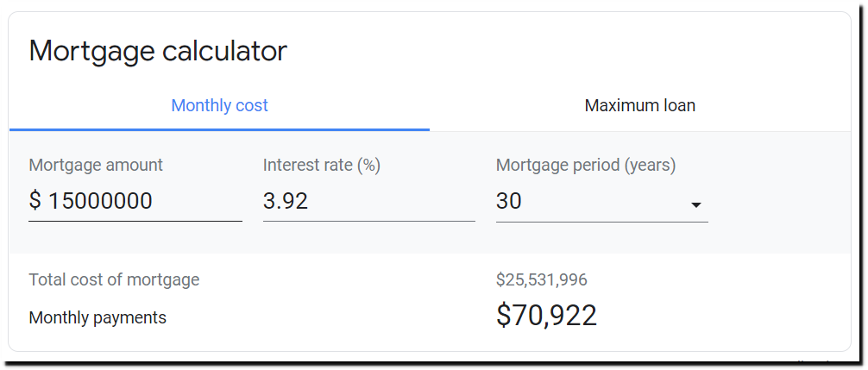Click the blue indicator bar under Monthly cost
Screen dimensions: 868x370
219,129
